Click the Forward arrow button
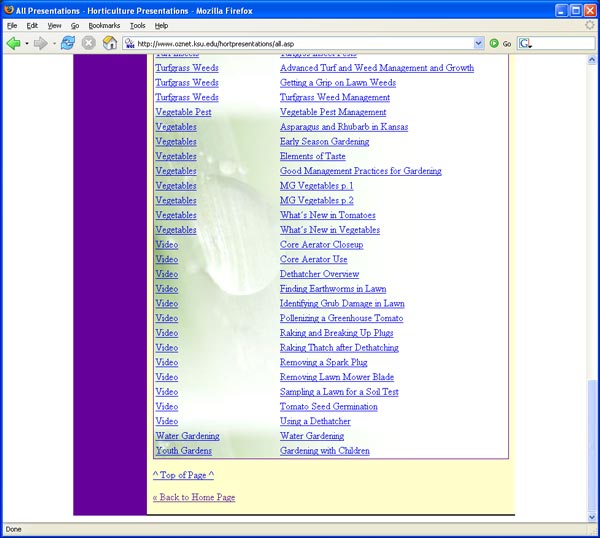 tap(40, 43)
